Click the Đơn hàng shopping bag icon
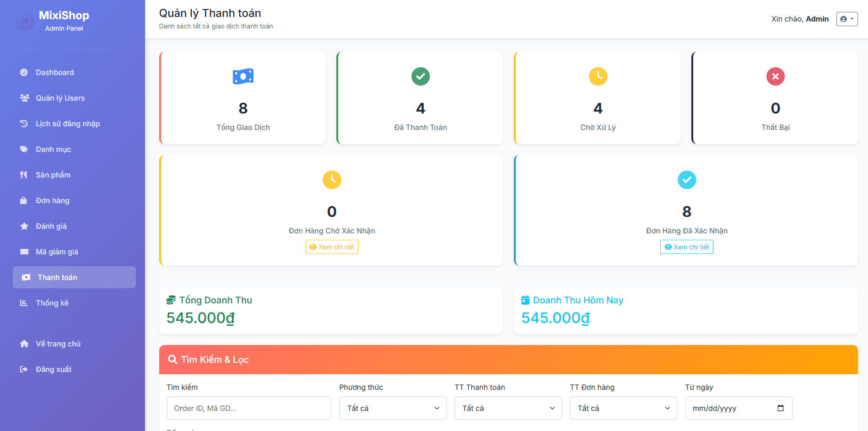The height and width of the screenshot is (431, 868). [23, 200]
